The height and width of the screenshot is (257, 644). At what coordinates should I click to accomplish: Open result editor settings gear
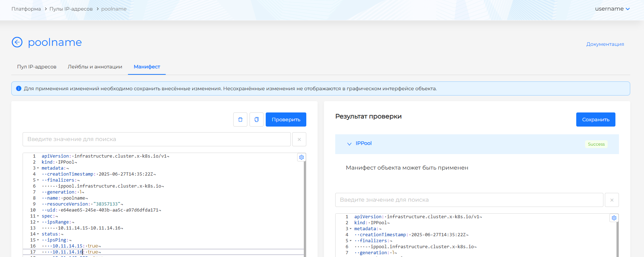[614, 218]
